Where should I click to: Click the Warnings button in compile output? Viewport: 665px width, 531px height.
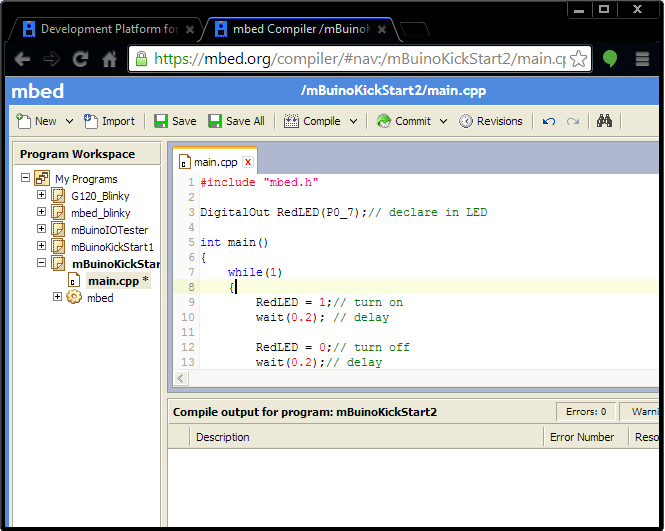(640, 411)
